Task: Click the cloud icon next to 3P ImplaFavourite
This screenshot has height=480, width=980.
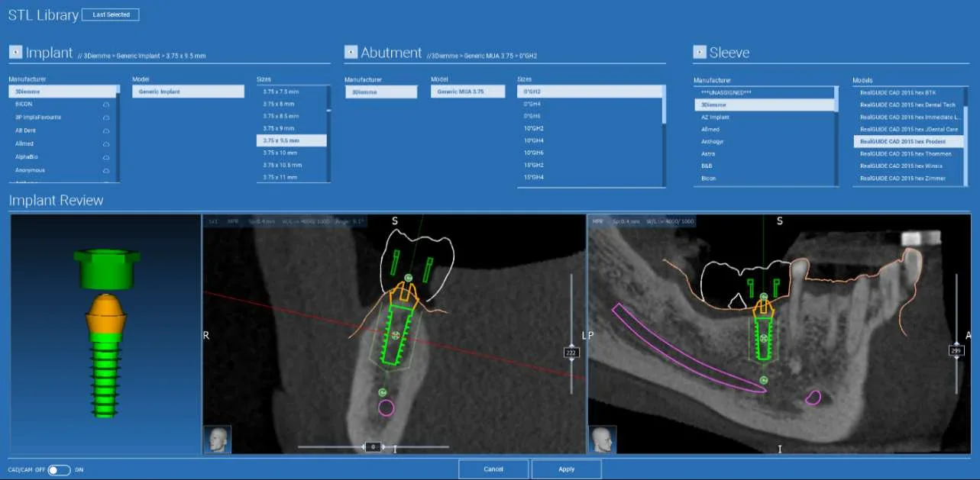Action: [x=106, y=118]
